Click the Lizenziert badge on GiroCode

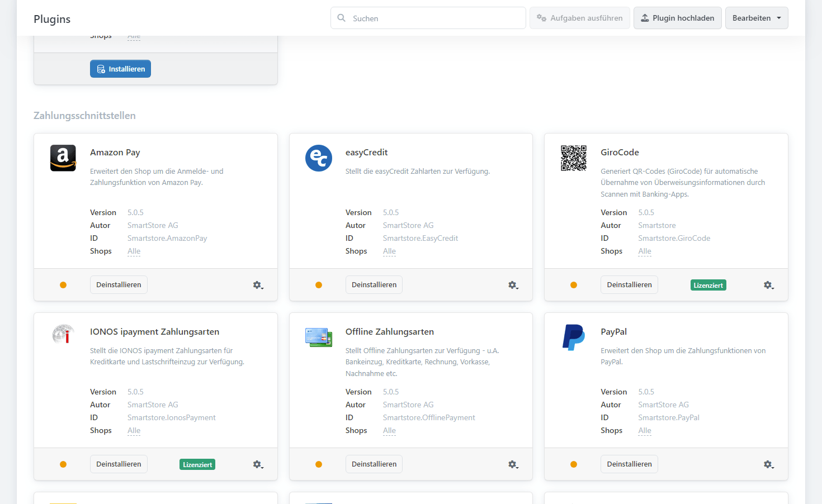point(708,285)
